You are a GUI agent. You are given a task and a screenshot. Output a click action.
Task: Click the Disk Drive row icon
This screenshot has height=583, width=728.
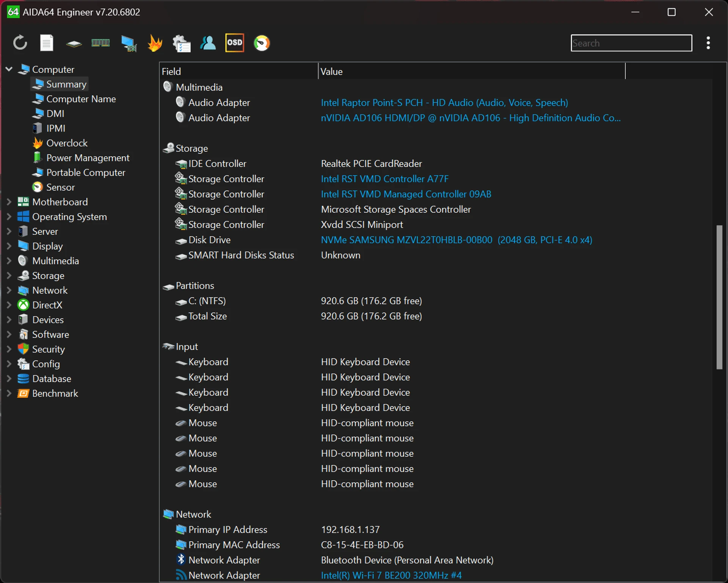tap(181, 241)
